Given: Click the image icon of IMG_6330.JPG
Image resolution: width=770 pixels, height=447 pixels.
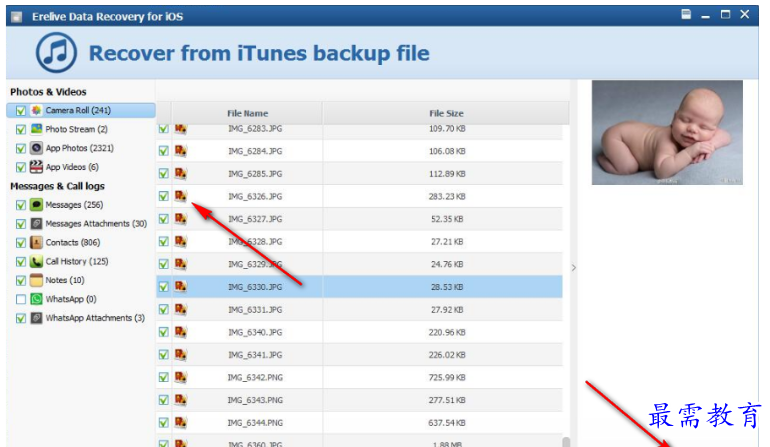Looking at the screenshot, I should pyautogui.click(x=181, y=286).
